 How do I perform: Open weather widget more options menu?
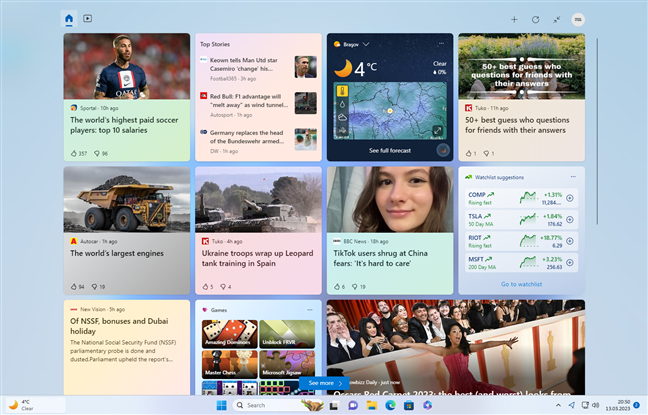tap(441, 43)
